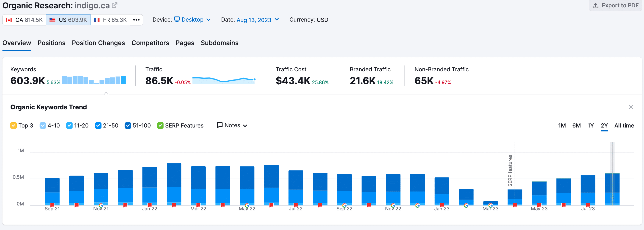The width and height of the screenshot is (644, 230).
Task: Select the FR 85.3K database
Action: pos(110,20)
